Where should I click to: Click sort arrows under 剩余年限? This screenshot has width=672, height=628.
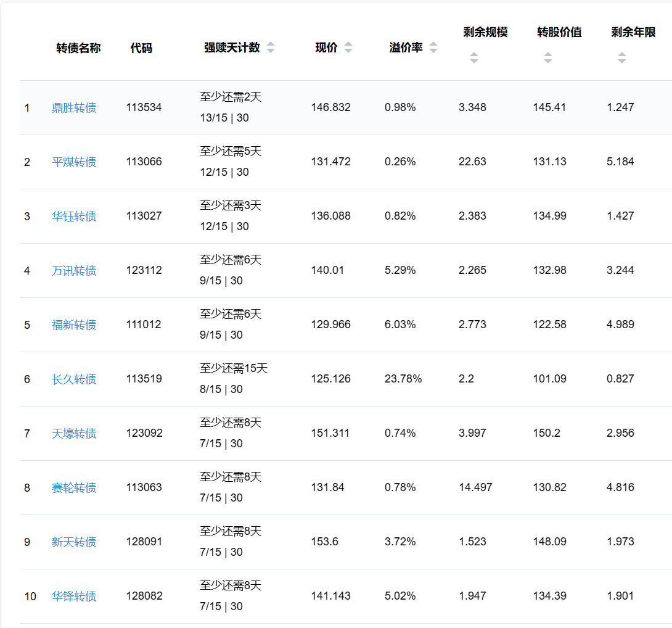click(x=621, y=58)
